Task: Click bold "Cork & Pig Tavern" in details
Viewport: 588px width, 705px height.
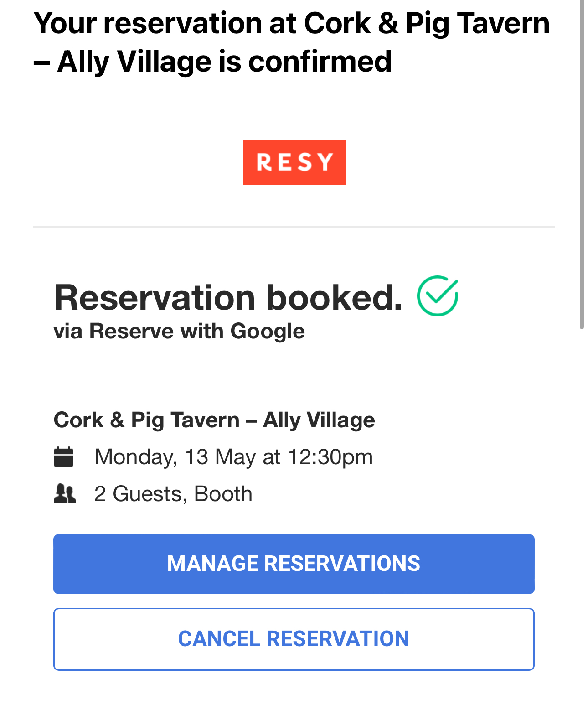Action: [x=147, y=420]
